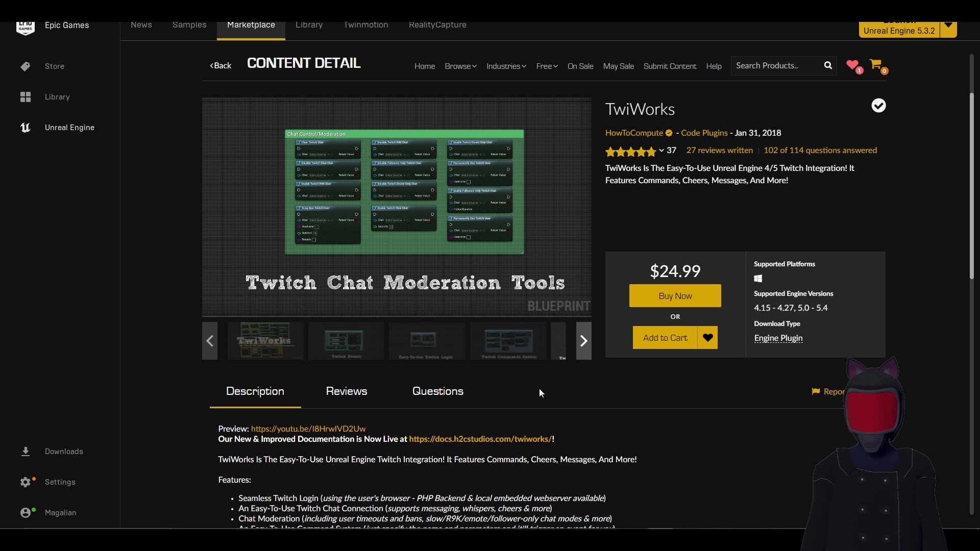Expand the Industries dropdown menu
The height and width of the screenshot is (551, 980).
coord(506,66)
